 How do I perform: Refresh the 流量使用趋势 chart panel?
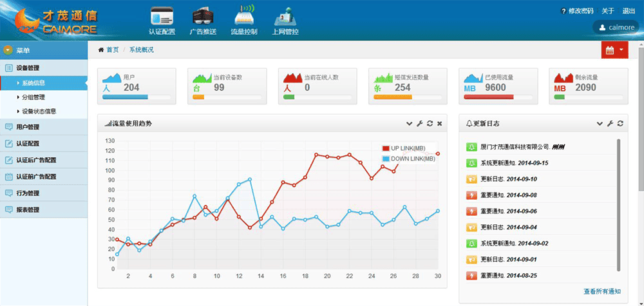click(x=430, y=123)
